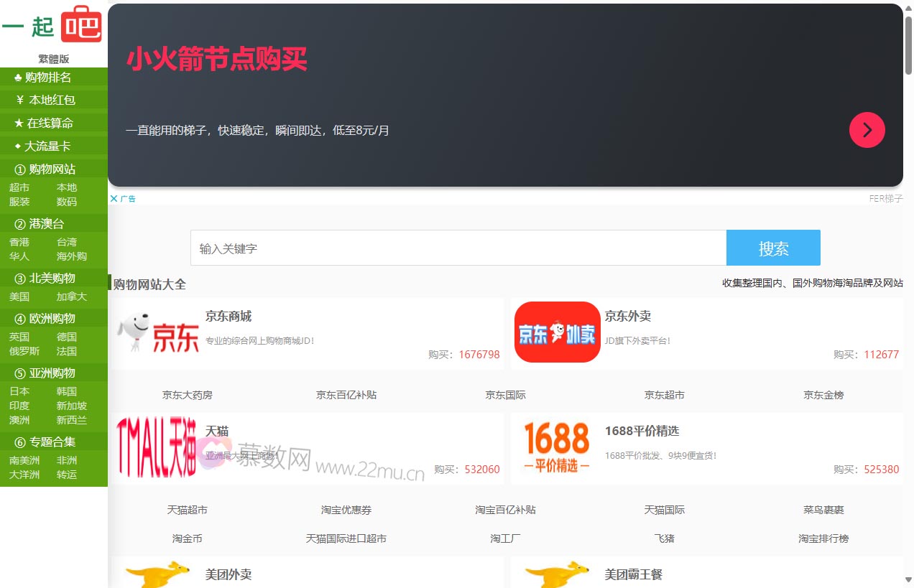Click the 京东外卖 red logo icon
Image resolution: width=914 pixels, height=588 pixels.
coord(557,332)
